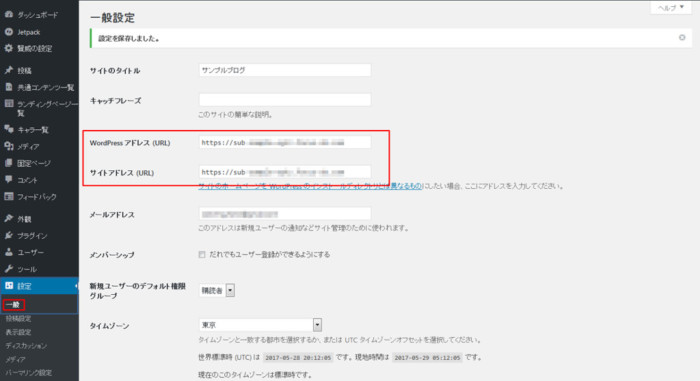Click the feedback icon for フィードバック
The image size is (700, 381).
8,197
